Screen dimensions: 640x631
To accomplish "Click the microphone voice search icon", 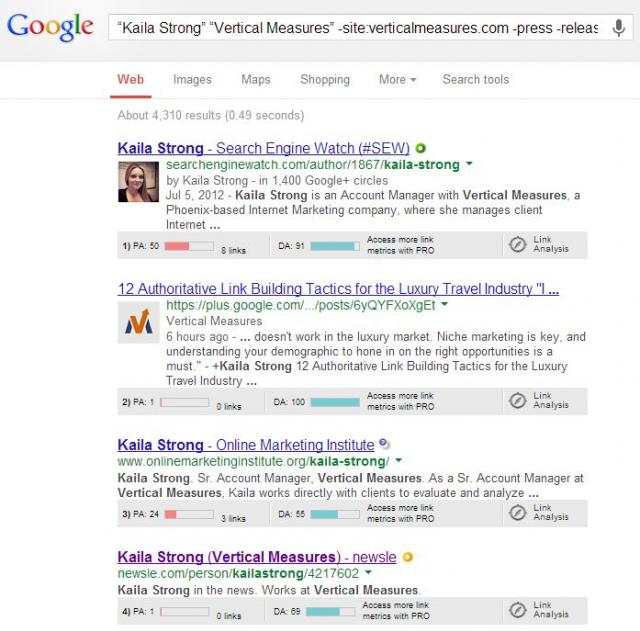I will point(619,28).
